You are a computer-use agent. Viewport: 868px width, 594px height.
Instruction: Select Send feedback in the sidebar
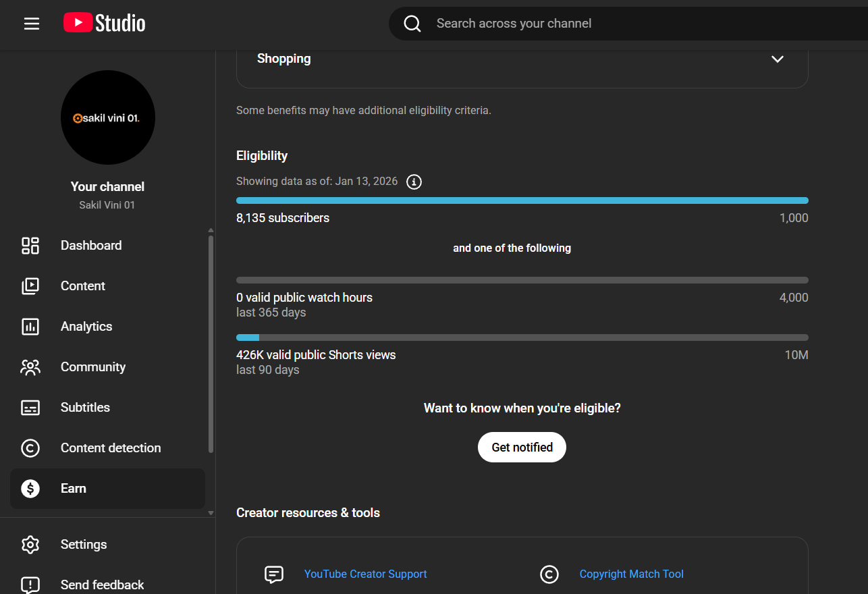(102, 585)
